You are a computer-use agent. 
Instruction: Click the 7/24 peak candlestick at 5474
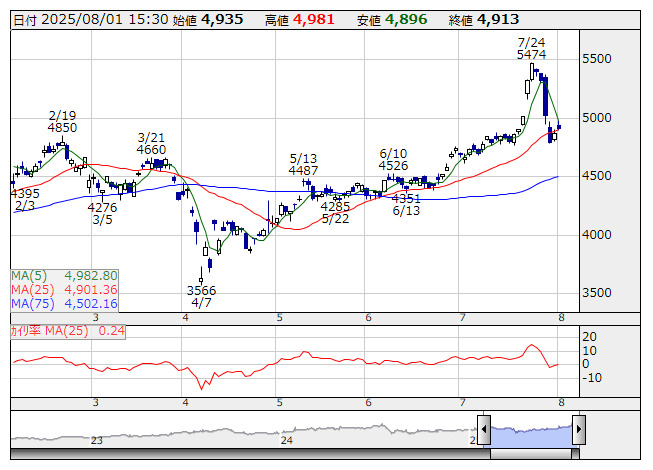(533, 70)
